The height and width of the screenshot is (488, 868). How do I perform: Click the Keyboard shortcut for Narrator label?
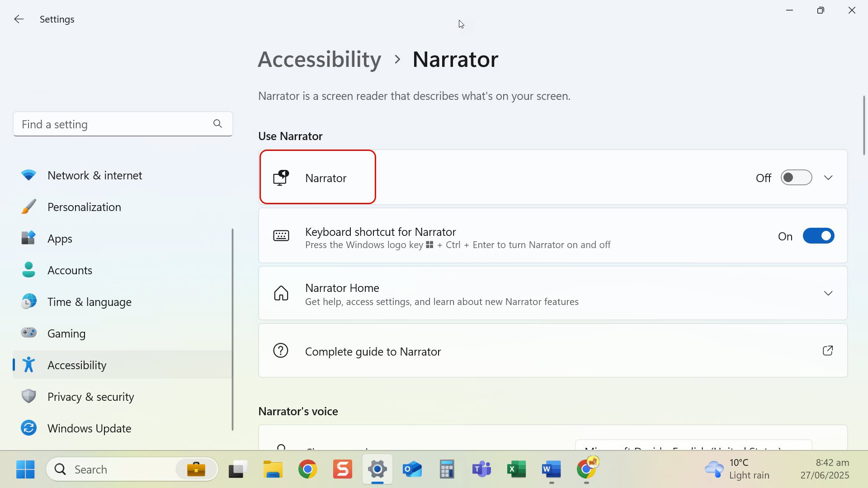coord(381,232)
